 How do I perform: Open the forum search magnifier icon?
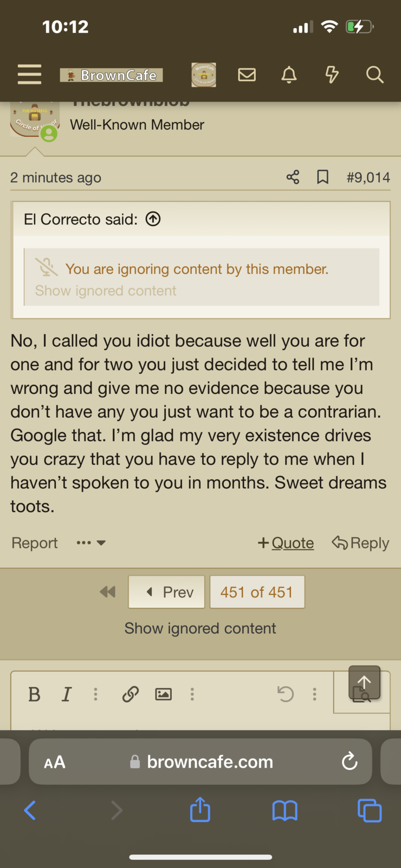tap(374, 74)
